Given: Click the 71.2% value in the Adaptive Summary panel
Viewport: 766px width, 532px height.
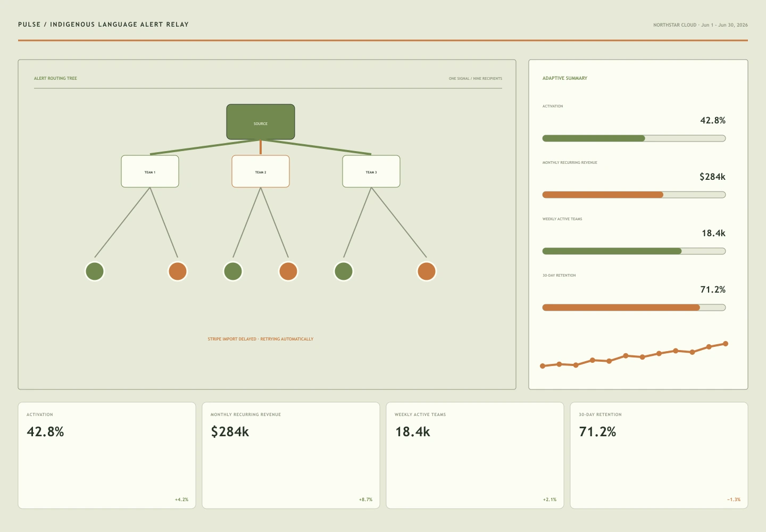Looking at the screenshot, I should [x=713, y=289].
